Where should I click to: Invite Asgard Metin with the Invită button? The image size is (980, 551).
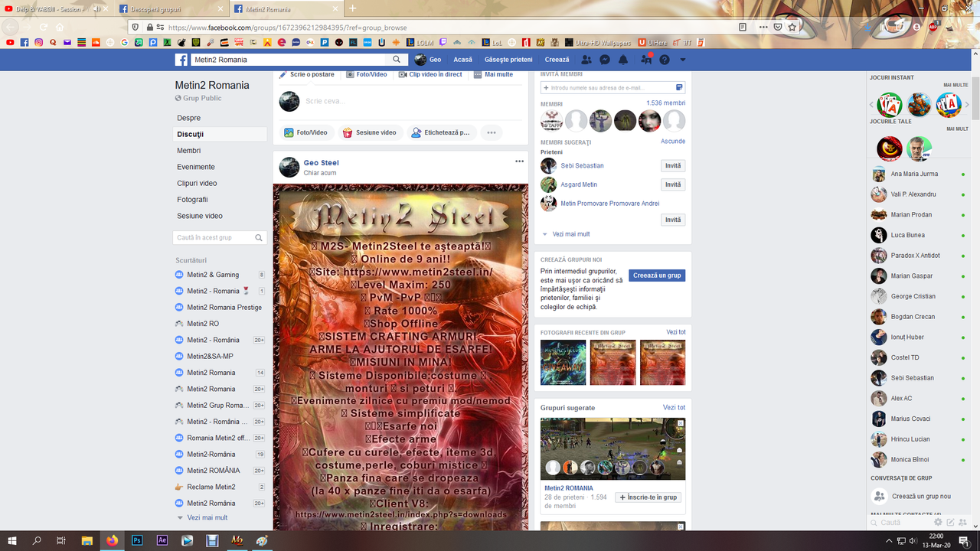coord(673,184)
